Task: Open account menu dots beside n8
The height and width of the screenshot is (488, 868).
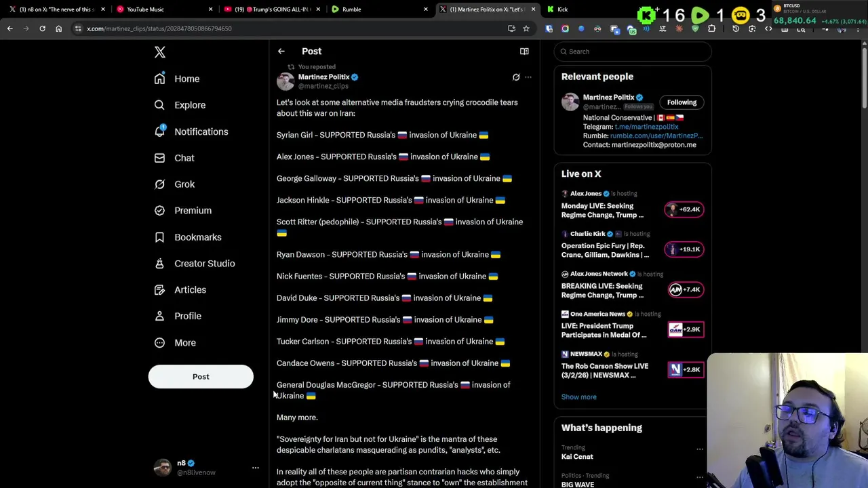Action: point(256,468)
